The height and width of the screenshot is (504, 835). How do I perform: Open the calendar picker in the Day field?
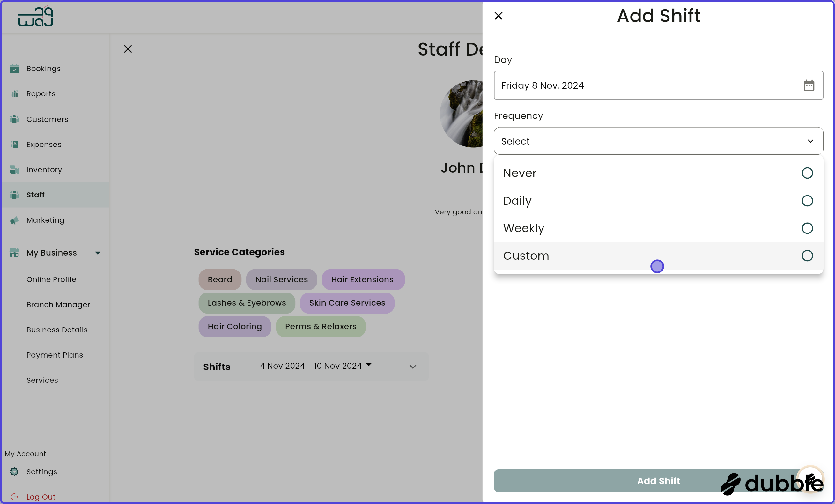tap(809, 85)
